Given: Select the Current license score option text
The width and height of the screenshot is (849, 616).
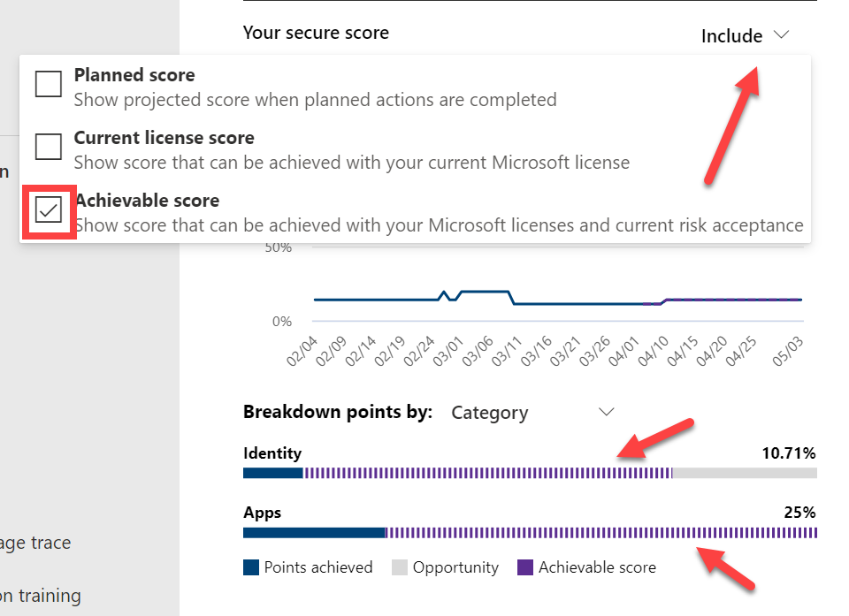Looking at the screenshot, I should [164, 138].
